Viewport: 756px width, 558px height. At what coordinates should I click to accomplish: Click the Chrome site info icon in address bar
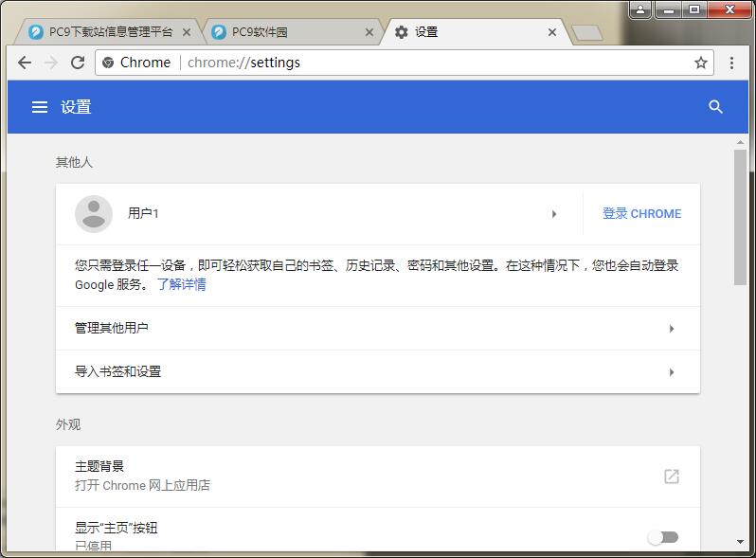pos(108,63)
